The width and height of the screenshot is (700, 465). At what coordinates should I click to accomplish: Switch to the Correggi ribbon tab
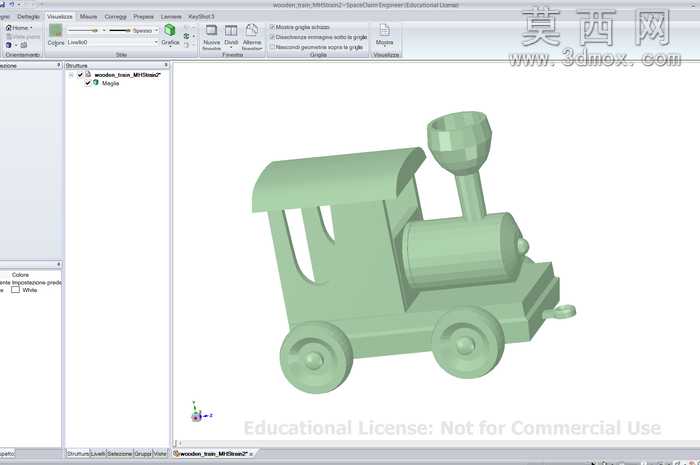coord(116,17)
